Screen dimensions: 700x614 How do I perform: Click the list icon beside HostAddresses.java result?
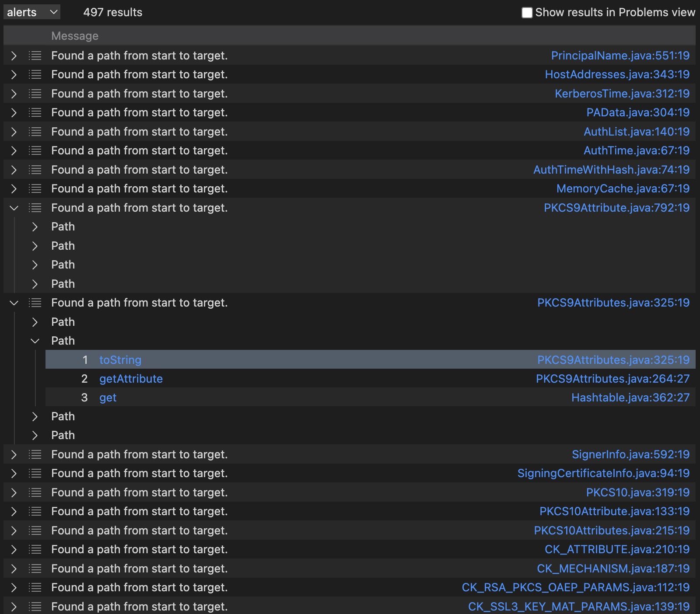coord(35,75)
